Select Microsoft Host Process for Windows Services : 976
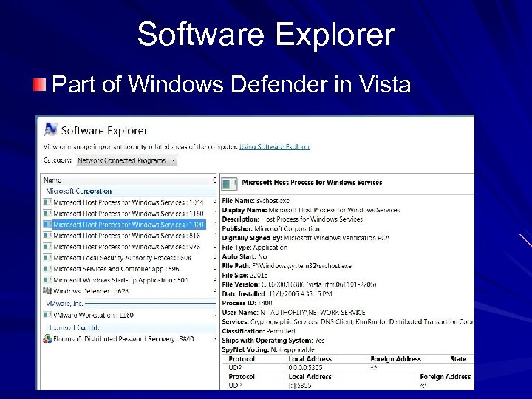Image resolution: width=532 pixels, height=399 pixels. tap(126, 247)
